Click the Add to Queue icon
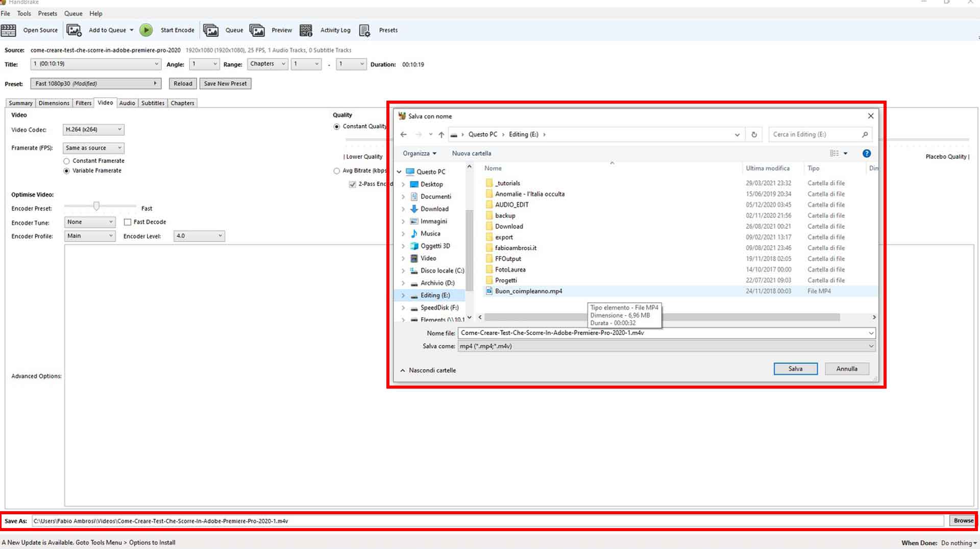Screen dimensions: 980x549 pyautogui.click(x=74, y=30)
